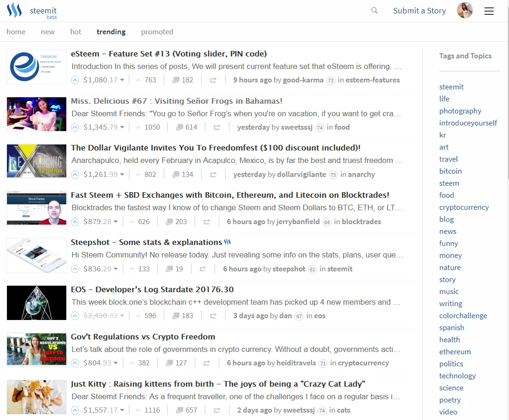The height and width of the screenshot is (420, 509).
Task: Open the bitcoin tag
Action: (x=450, y=171)
